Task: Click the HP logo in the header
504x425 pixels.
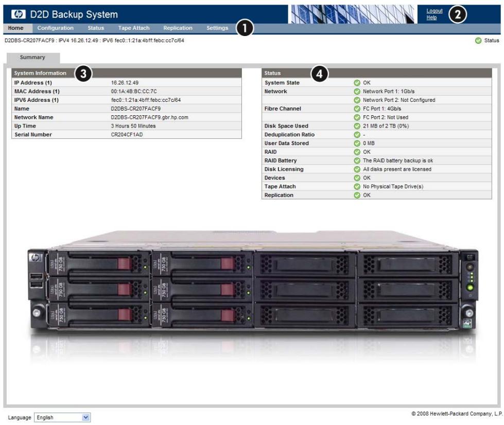Action: [19, 14]
